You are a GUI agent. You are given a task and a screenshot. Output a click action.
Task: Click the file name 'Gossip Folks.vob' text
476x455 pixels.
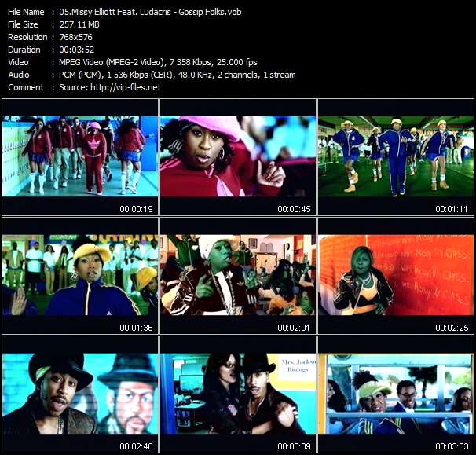[x=210, y=12]
